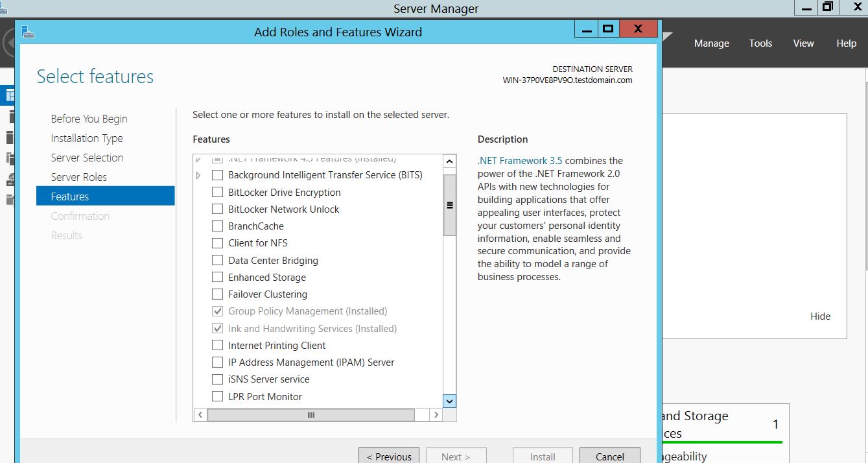The width and height of the screenshot is (868, 463).
Task: Click the Dashboard icon in Server Manager sidebar
Action: pos(9,95)
